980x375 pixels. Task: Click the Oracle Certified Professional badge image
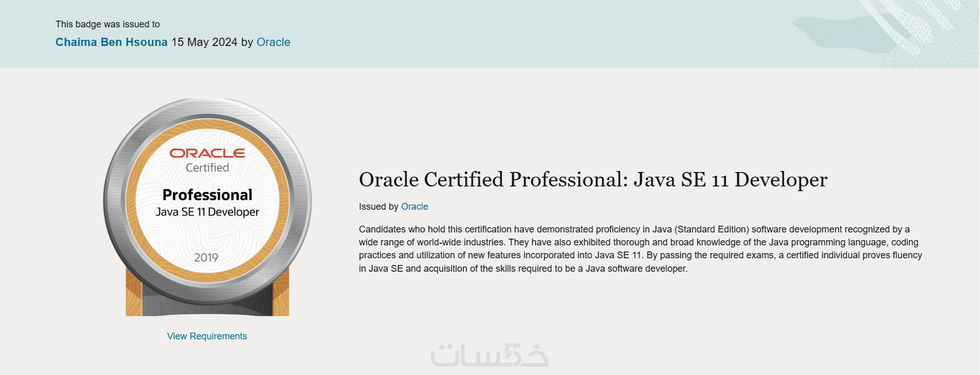coord(207,207)
